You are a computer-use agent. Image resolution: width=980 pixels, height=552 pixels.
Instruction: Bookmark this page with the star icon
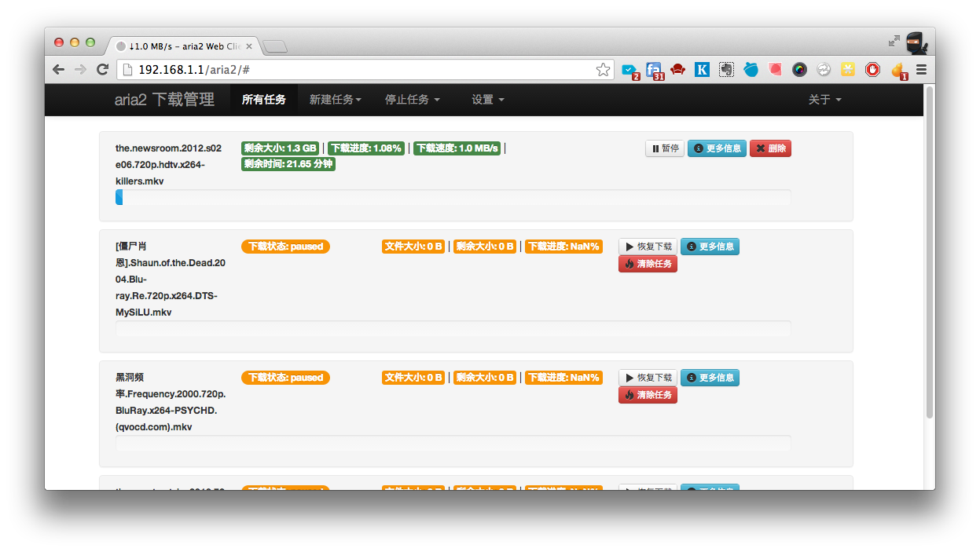click(x=603, y=70)
